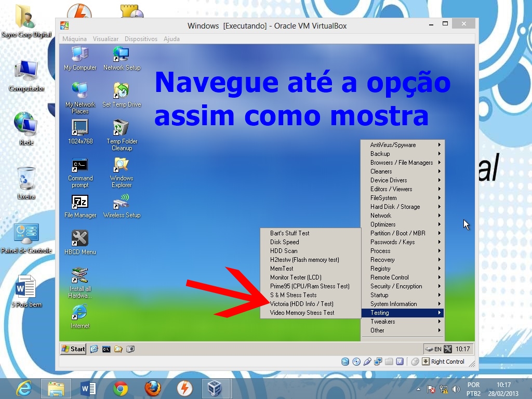
Task: Expand AntiVirus/Spyware submenu
Action: click(403, 145)
